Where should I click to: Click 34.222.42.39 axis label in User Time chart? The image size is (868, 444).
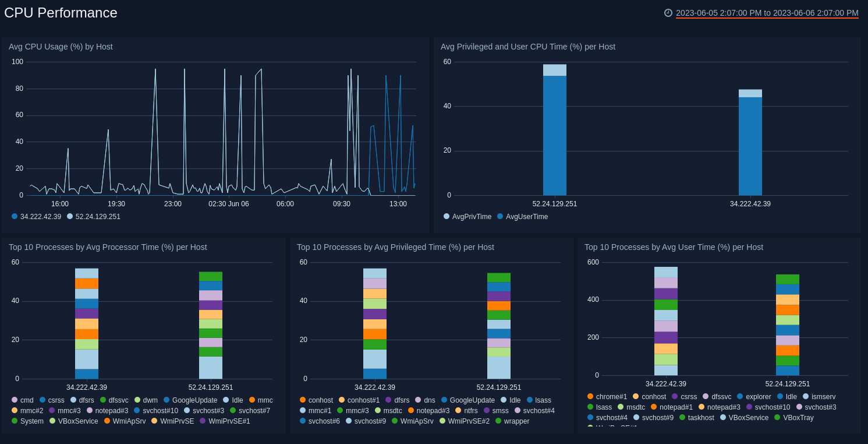(666, 384)
